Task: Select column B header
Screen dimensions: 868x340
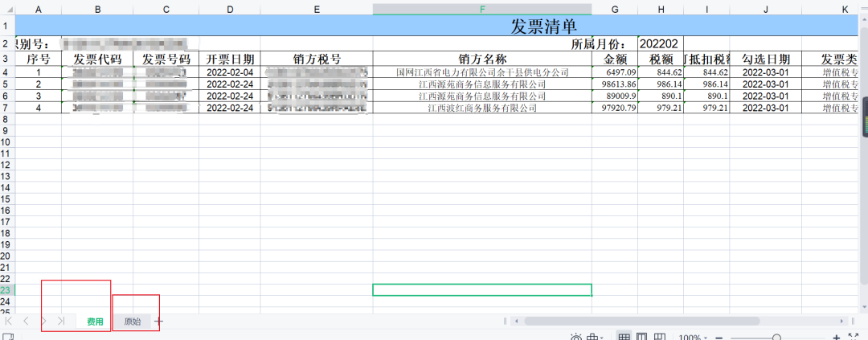Action: (97, 10)
